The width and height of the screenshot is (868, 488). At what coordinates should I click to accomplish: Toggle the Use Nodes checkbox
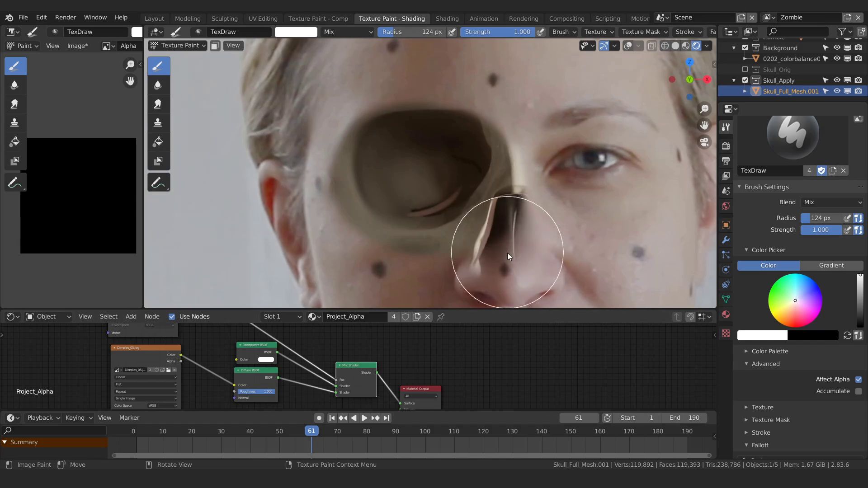coord(172,317)
